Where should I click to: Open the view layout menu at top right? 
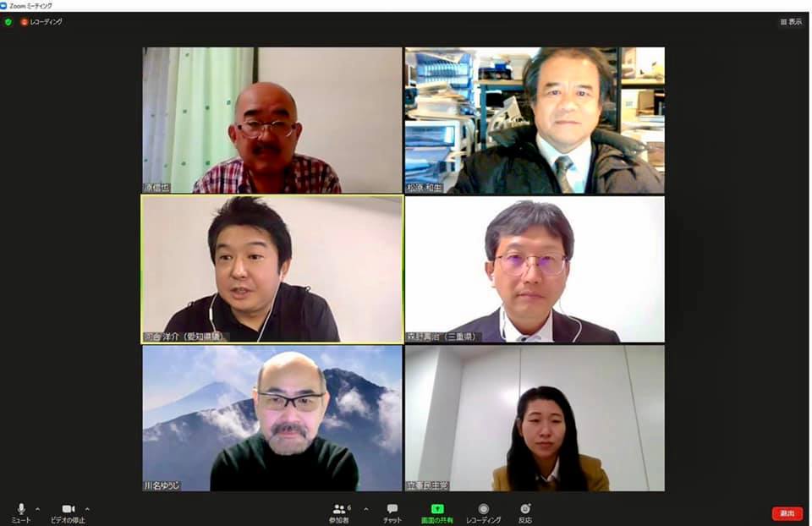point(792,22)
